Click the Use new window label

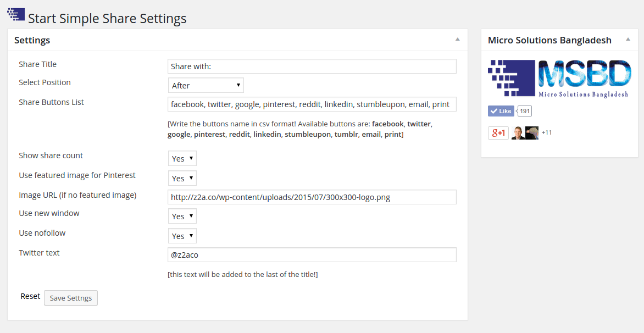49,213
